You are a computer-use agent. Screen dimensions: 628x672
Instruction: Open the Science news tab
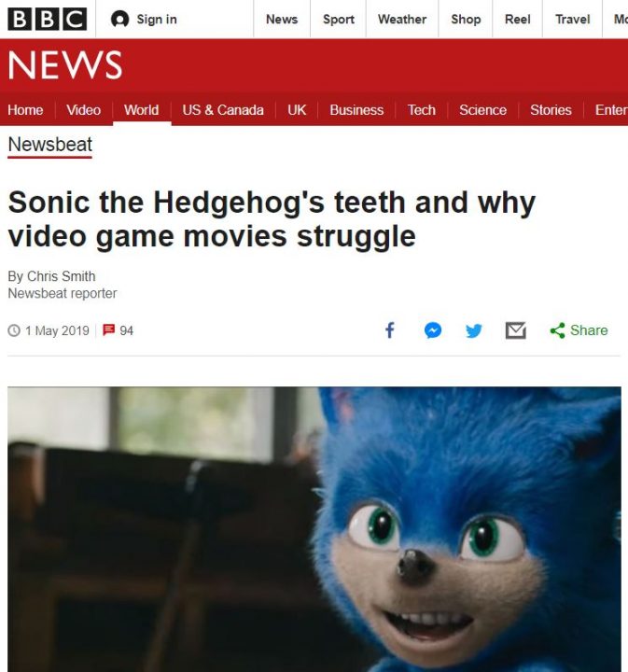coord(482,110)
